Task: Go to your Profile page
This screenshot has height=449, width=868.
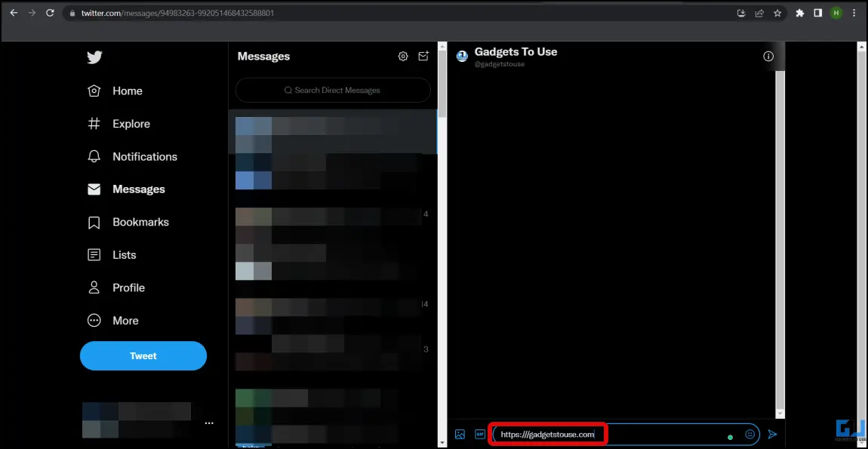Action: point(116,288)
